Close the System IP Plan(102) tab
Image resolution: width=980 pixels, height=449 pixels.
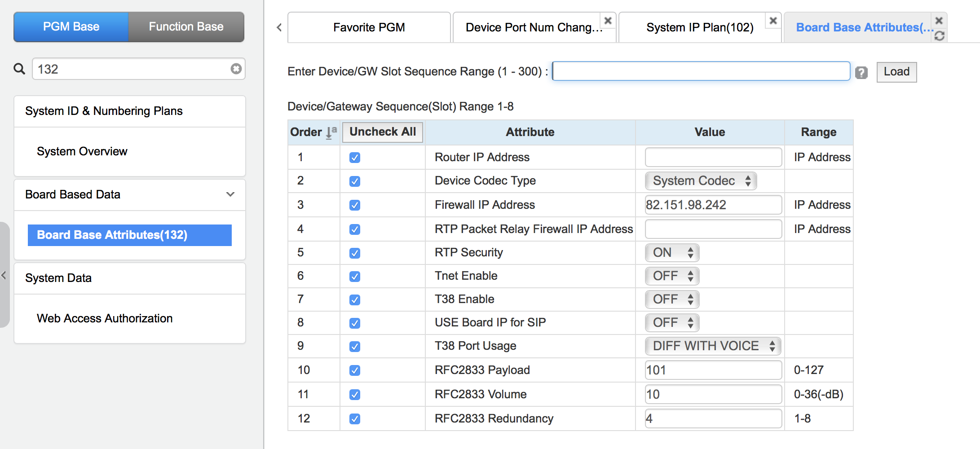(x=773, y=21)
